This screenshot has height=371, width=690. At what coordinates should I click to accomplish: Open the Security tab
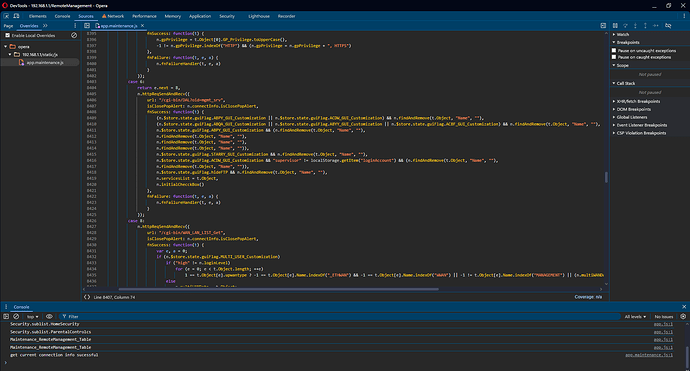[x=227, y=16]
